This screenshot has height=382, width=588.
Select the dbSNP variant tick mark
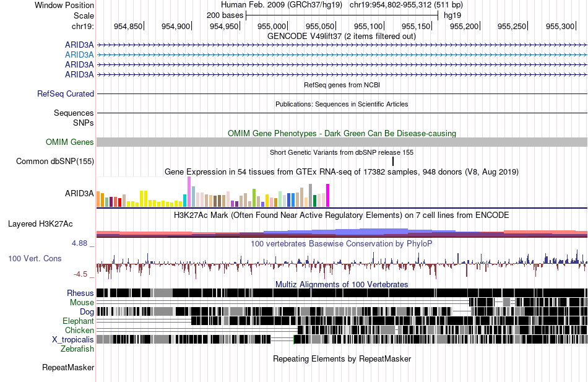point(393,162)
